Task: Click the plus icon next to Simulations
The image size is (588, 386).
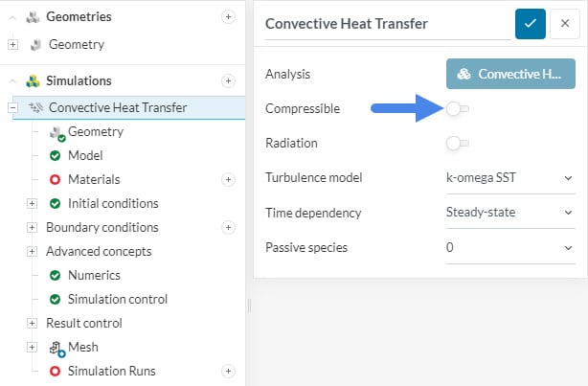Action: click(227, 81)
